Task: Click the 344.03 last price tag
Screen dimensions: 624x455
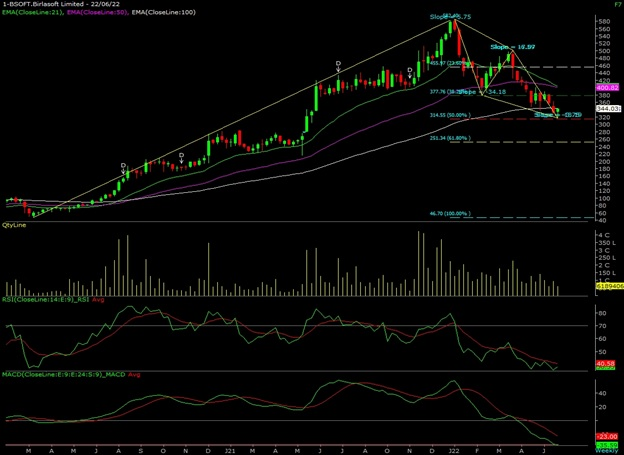Action: coord(608,107)
